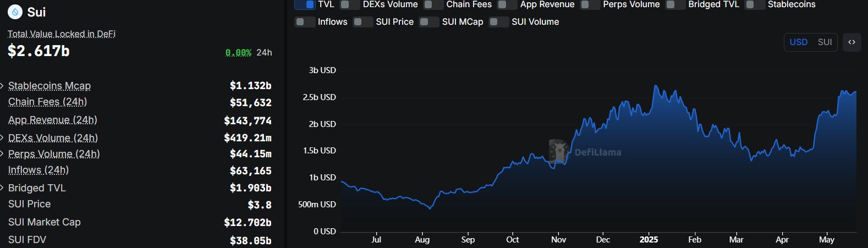The width and height of the screenshot is (868, 248).
Task: Open the embed chart code icon
Action: coord(851,42)
